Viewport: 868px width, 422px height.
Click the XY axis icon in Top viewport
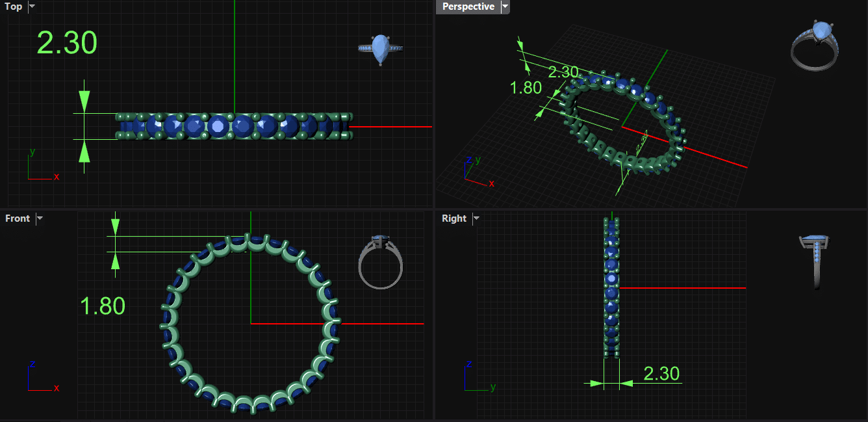(x=41, y=166)
